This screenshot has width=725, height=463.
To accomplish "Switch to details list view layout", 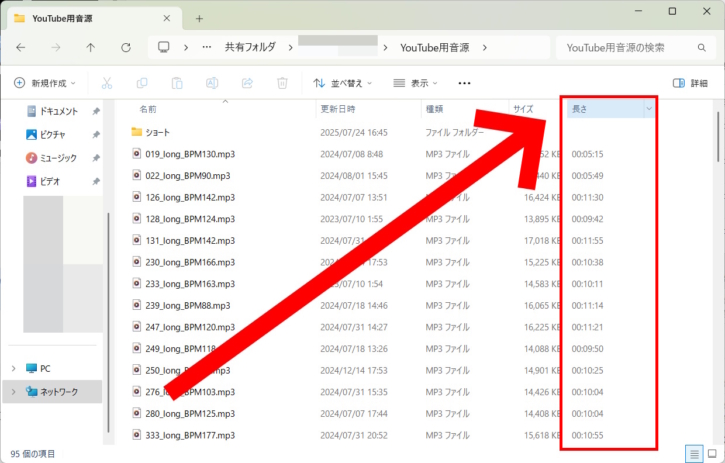I will (693, 454).
